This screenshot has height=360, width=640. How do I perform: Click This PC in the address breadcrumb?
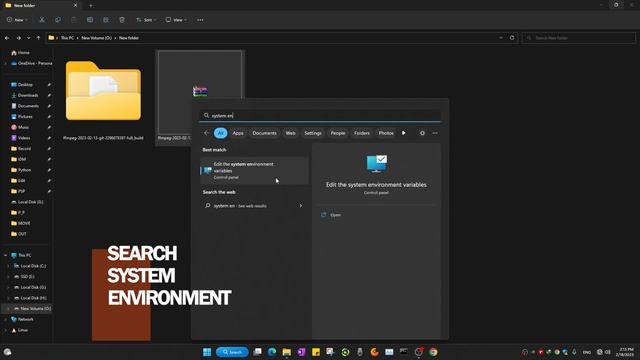[67, 38]
